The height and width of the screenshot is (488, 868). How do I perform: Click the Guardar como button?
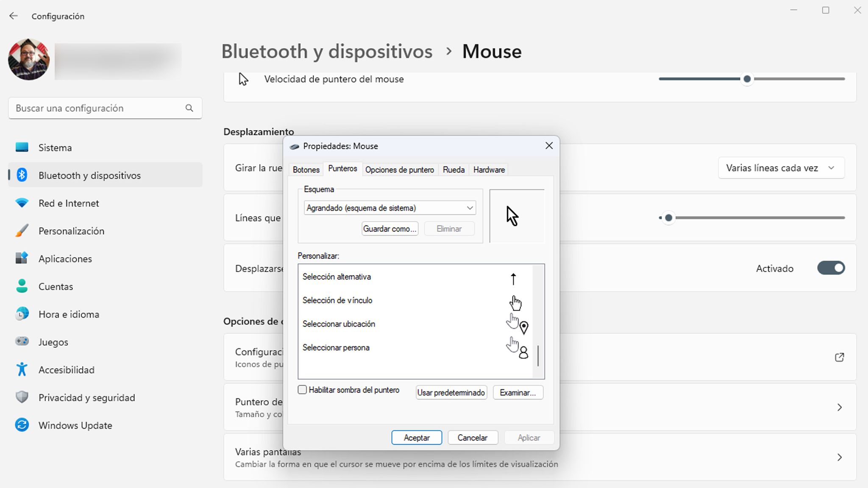click(x=389, y=228)
